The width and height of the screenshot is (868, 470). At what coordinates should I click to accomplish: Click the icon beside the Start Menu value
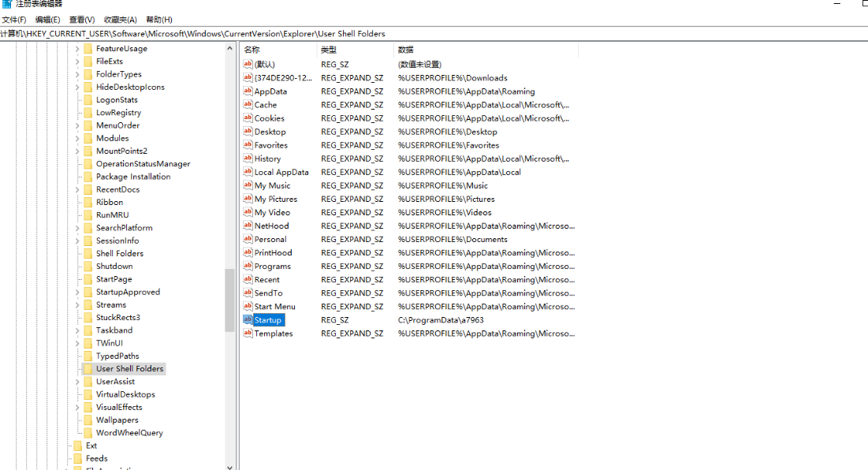point(248,306)
